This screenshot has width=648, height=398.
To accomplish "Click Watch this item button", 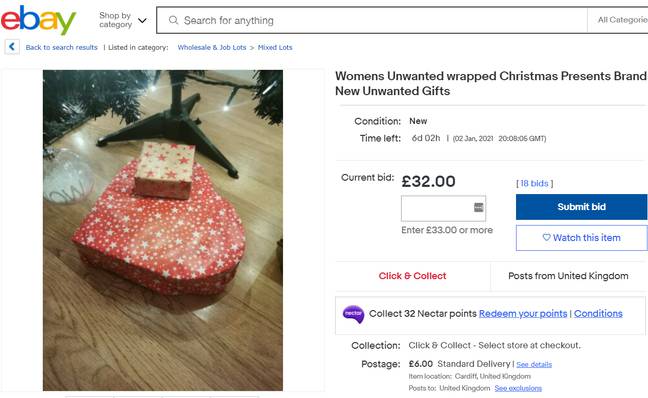I will click(x=581, y=238).
